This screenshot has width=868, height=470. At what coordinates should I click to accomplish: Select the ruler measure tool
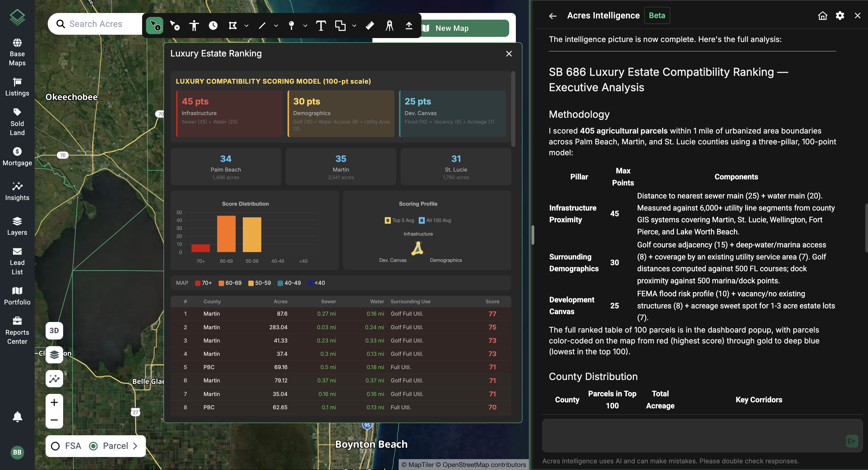[370, 26]
